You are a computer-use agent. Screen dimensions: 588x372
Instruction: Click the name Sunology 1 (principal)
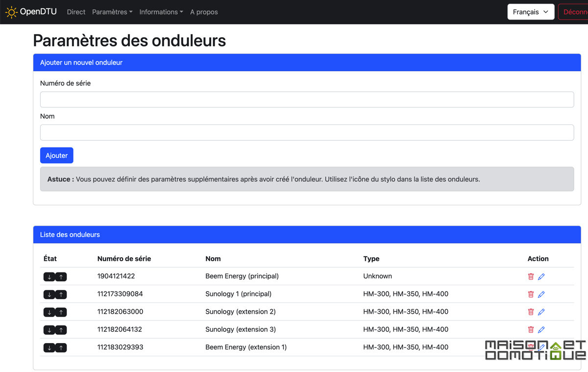pyautogui.click(x=238, y=294)
